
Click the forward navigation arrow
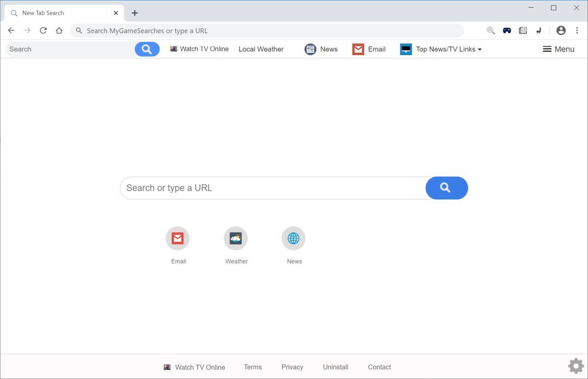pos(27,30)
